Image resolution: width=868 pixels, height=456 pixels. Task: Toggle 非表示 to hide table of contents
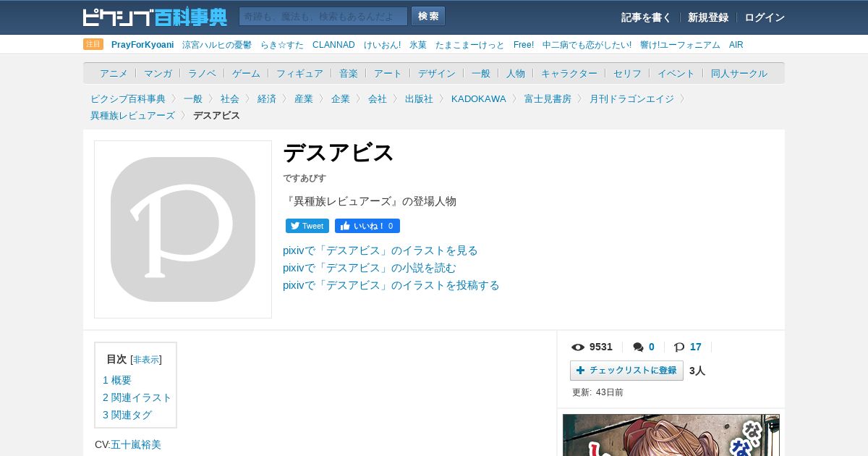tap(146, 360)
